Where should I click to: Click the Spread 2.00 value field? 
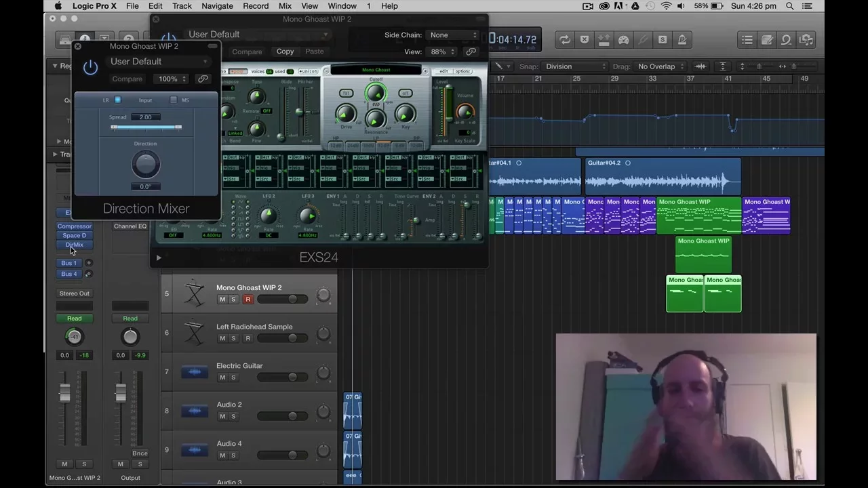(x=145, y=117)
